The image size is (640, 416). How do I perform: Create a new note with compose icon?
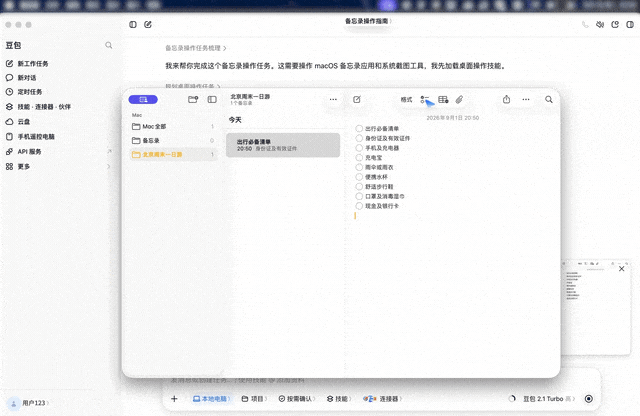pyautogui.click(x=357, y=99)
